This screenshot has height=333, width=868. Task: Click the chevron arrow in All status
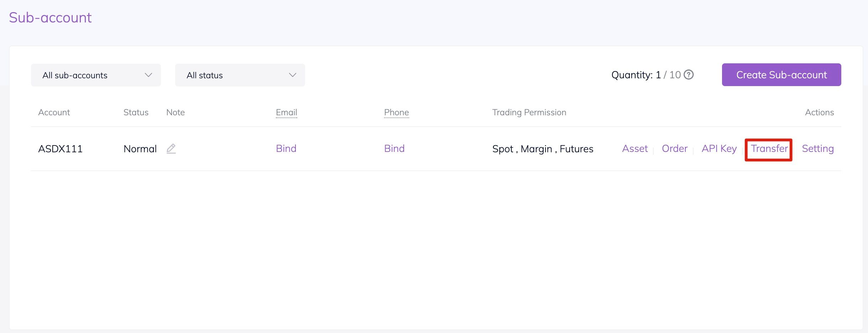pyautogui.click(x=293, y=75)
